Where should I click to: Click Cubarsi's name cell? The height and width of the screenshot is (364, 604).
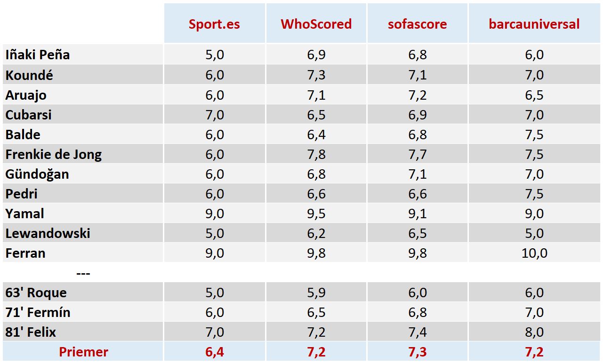(x=29, y=115)
